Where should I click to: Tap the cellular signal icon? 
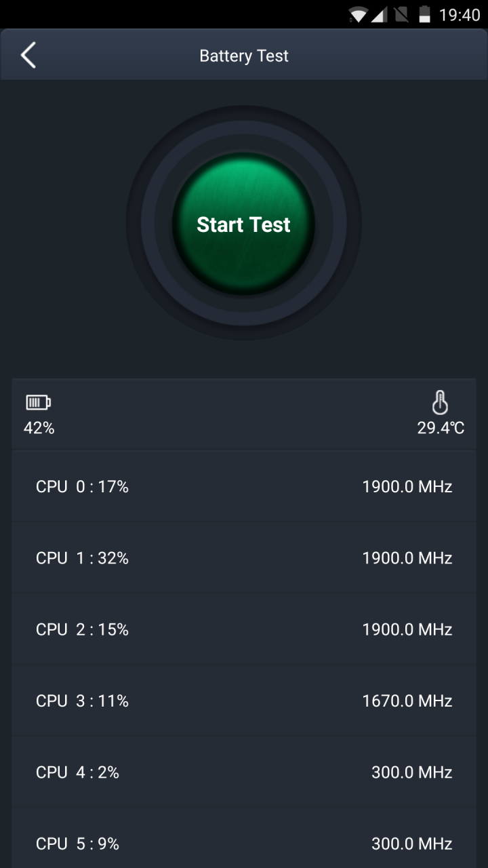point(380,15)
